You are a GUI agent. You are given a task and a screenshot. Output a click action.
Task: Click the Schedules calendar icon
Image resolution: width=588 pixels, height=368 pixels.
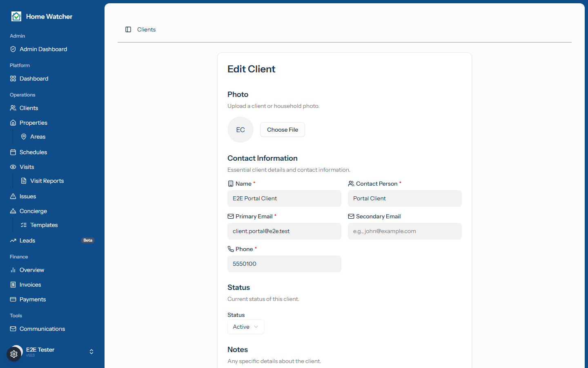pyautogui.click(x=13, y=152)
